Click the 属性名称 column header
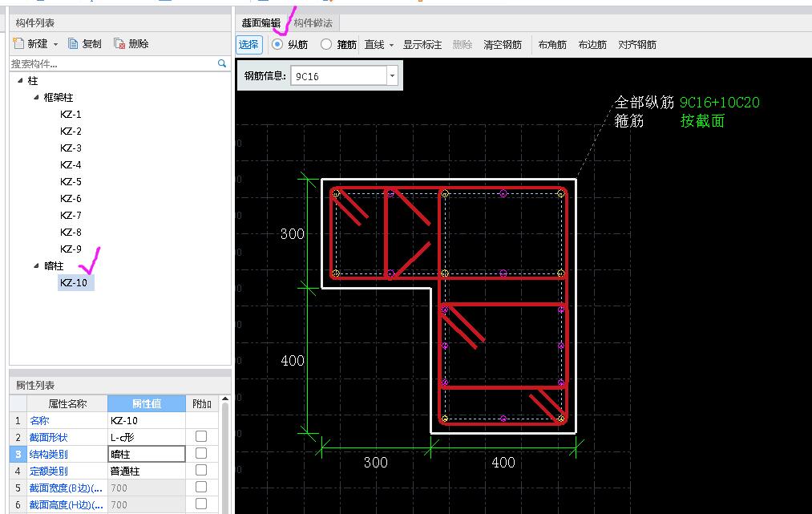The image size is (812, 514). pos(67,403)
